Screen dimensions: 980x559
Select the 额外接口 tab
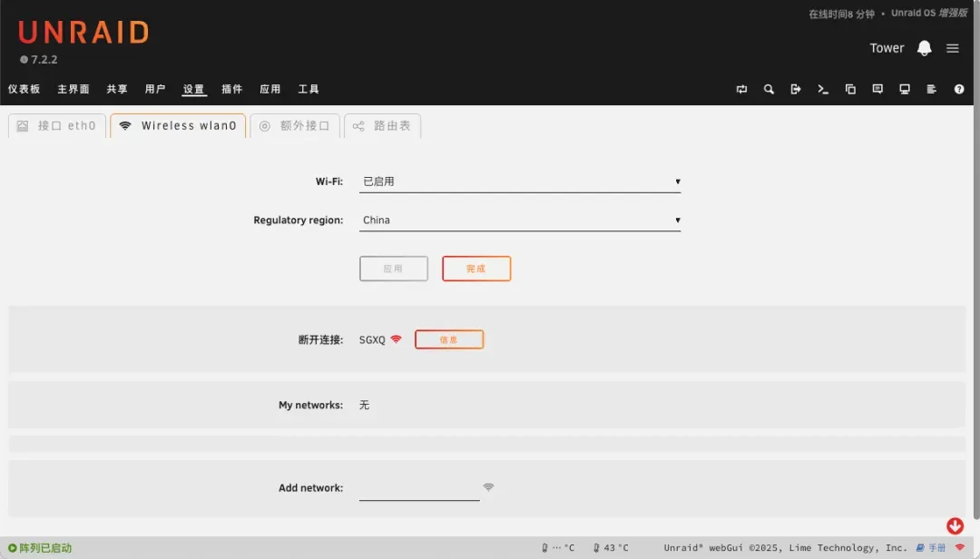click(x=295, y=126)
